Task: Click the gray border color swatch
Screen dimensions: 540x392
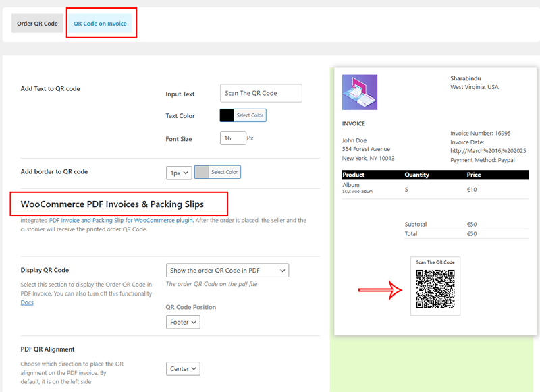Action: [x=202, y=172]
